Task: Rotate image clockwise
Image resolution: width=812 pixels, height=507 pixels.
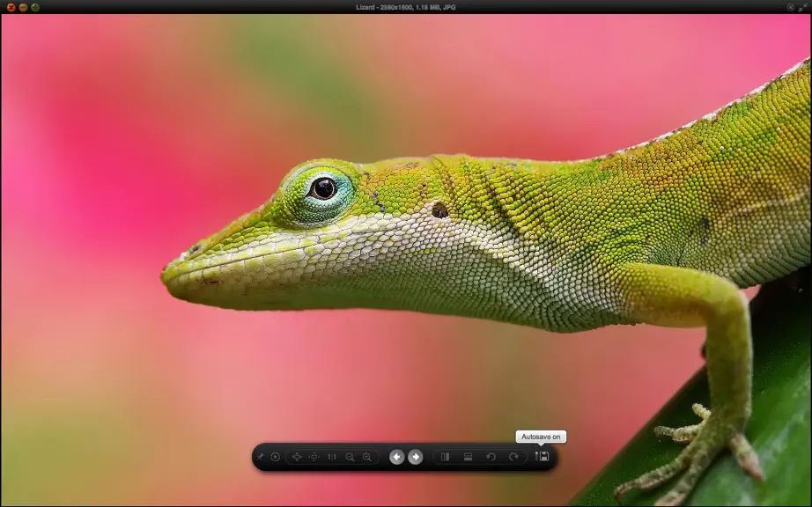Action: (x=513, y=457)
